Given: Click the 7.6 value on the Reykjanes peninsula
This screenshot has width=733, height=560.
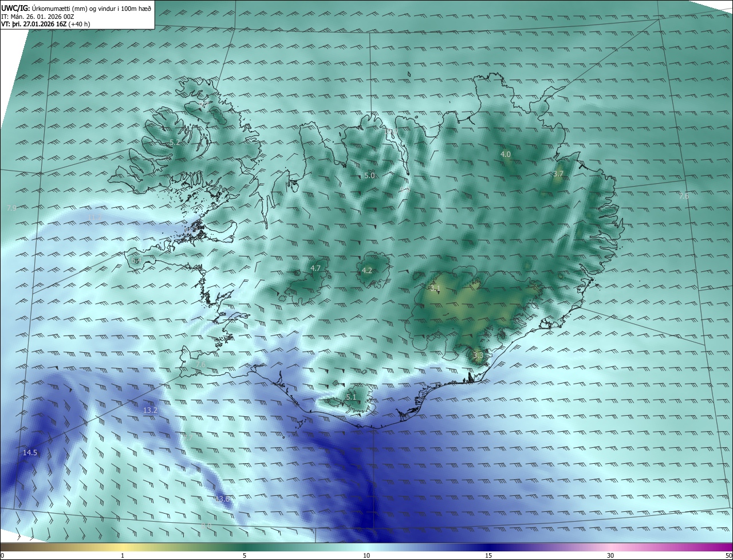Looking at the screenshot, I should tap(200, 364).
